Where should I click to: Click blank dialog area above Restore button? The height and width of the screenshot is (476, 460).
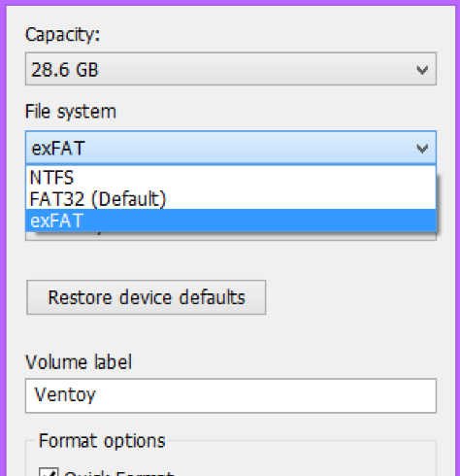(x=231, y=260)
